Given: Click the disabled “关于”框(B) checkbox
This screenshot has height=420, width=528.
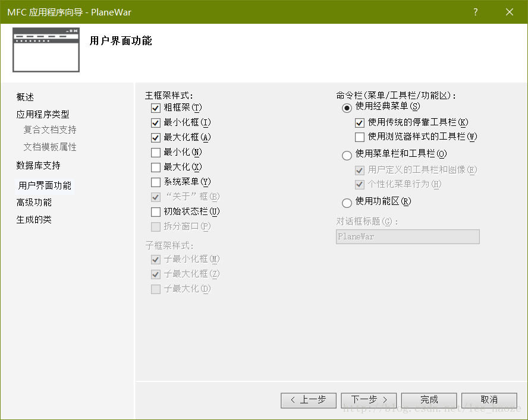Looking at the screenshot, I should (156, 197).
